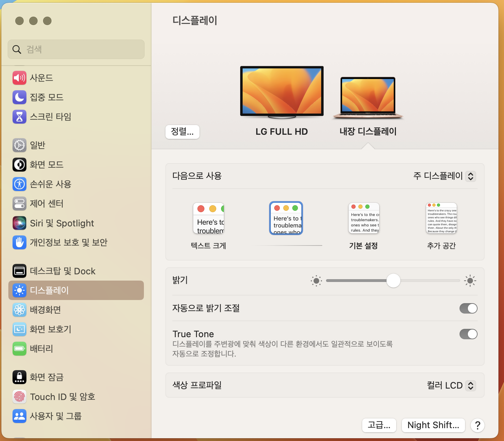Click the 정렬... button
The height and width of the screenshot is (441, 504).
pyautogui.click(x=182, y=132)
